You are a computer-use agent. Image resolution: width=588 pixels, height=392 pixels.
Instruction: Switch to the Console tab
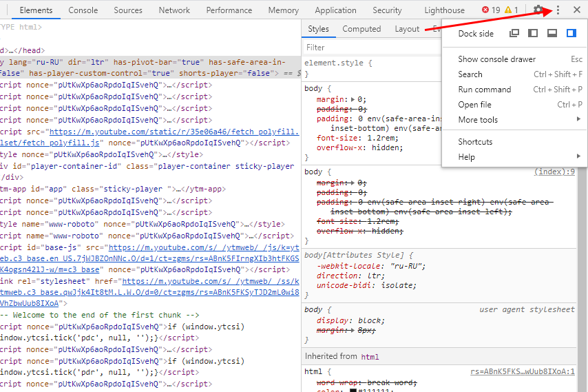coord(83,10)
